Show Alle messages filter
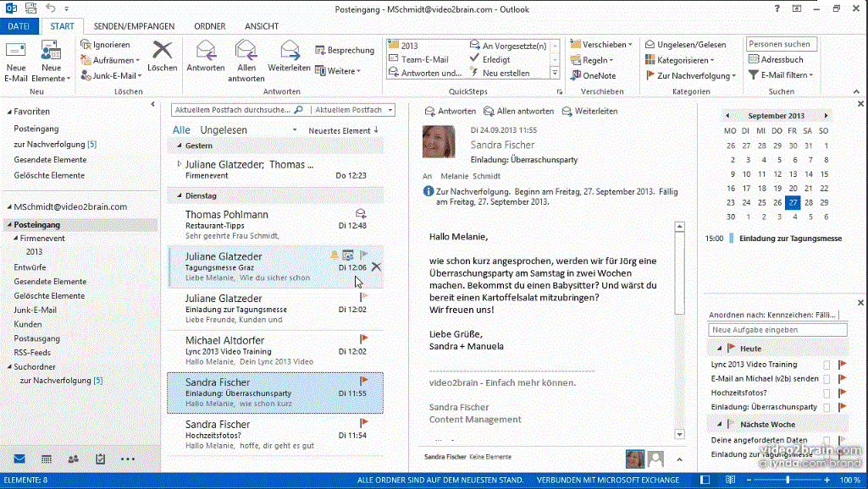 click(181, 130)
